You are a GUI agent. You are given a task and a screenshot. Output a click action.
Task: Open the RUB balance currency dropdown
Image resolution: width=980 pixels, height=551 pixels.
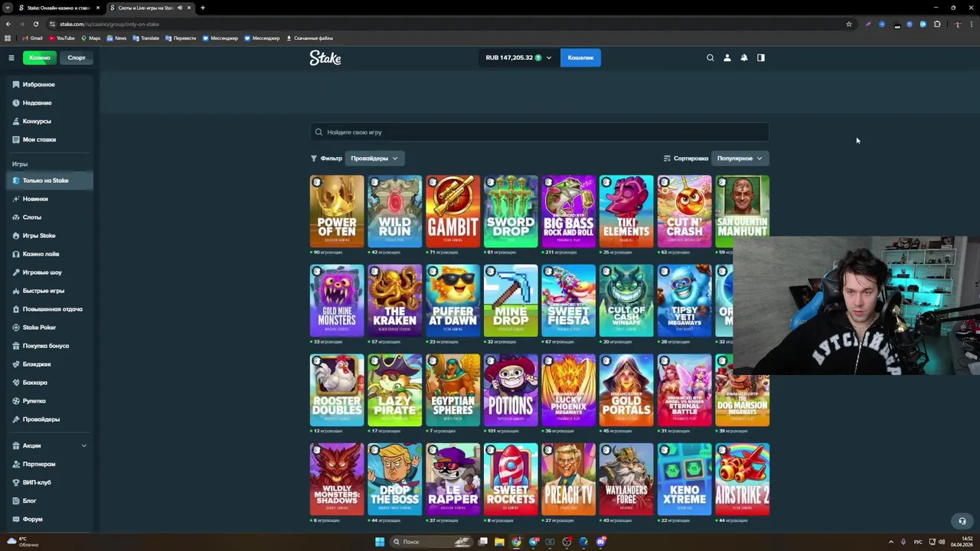(518, 57)
